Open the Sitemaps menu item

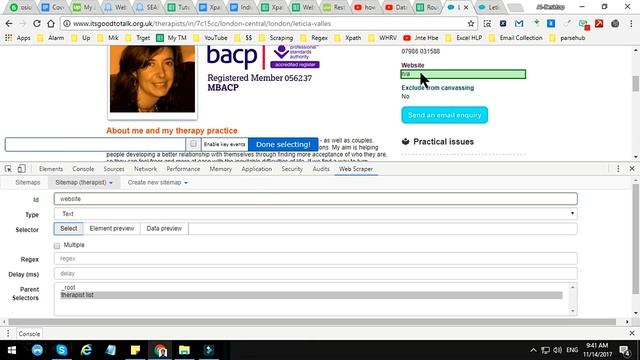tap(28, 182)
